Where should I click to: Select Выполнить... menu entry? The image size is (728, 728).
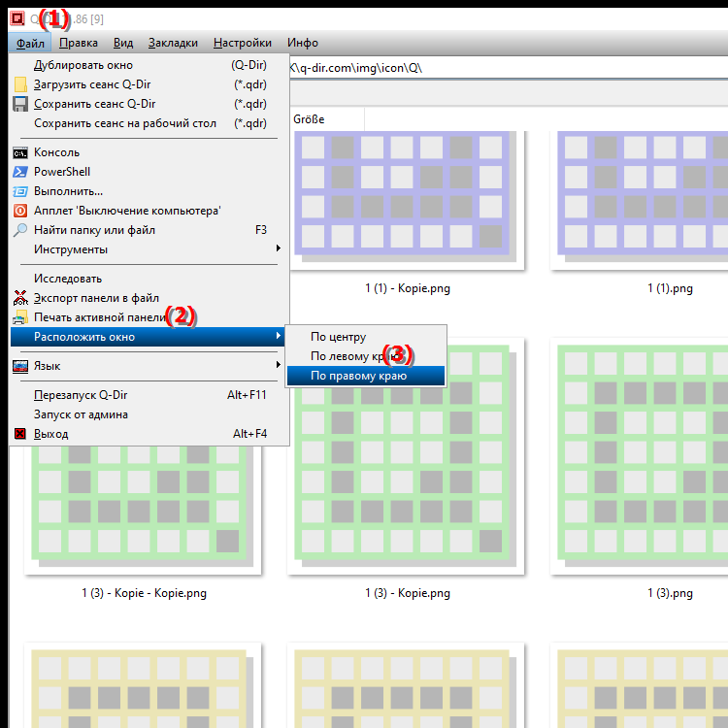[x=149, y=191]
